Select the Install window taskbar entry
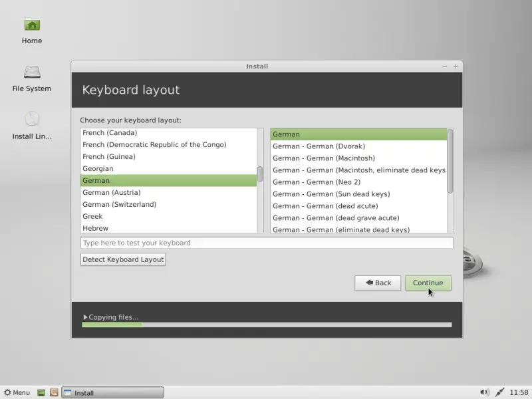532x399 pixels. pos(112,392)
